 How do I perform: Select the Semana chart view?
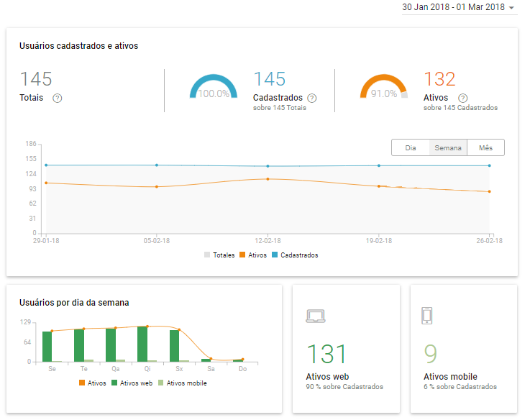[448, 147]
